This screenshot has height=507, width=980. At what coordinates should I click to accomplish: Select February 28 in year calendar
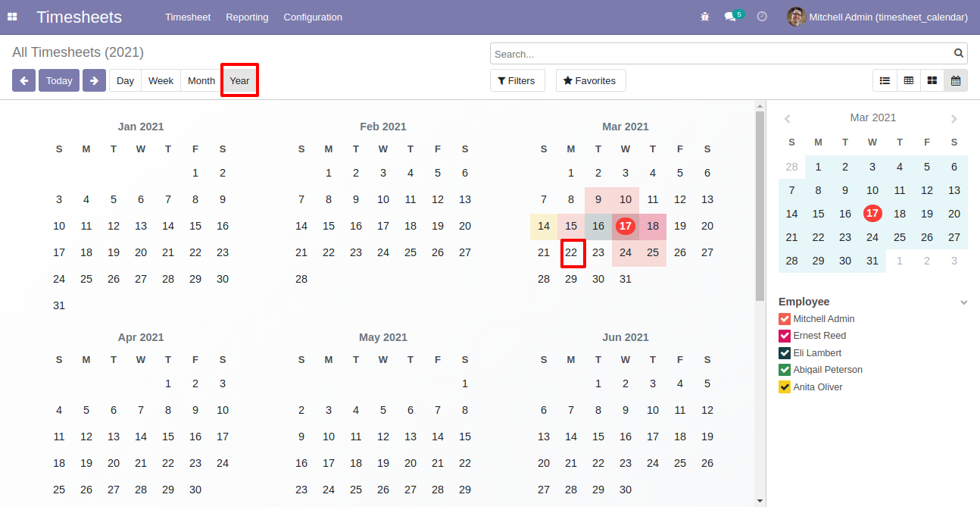tap(301, 279)
